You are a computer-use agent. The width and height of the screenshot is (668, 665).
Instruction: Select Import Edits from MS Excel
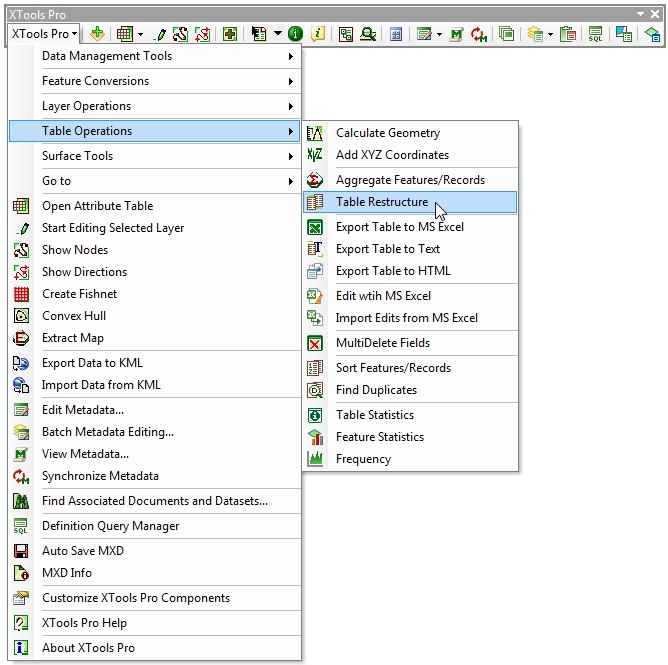[x=410, y=318]
